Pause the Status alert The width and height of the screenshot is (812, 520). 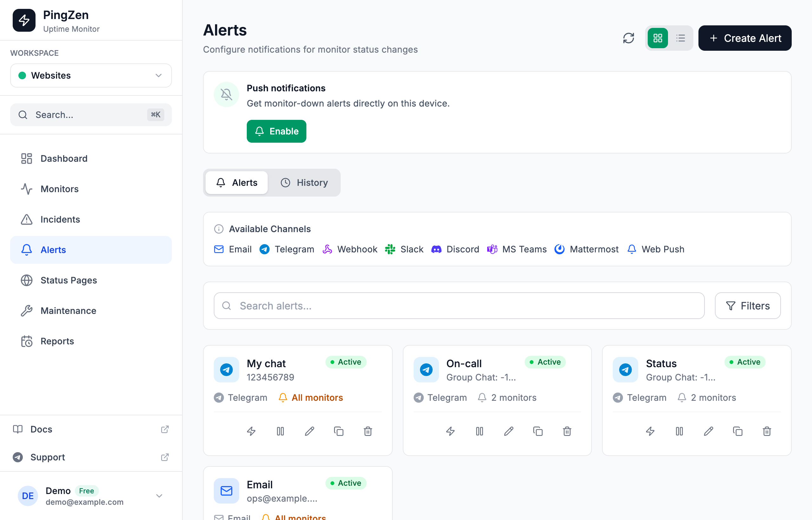tap(679, 431)
